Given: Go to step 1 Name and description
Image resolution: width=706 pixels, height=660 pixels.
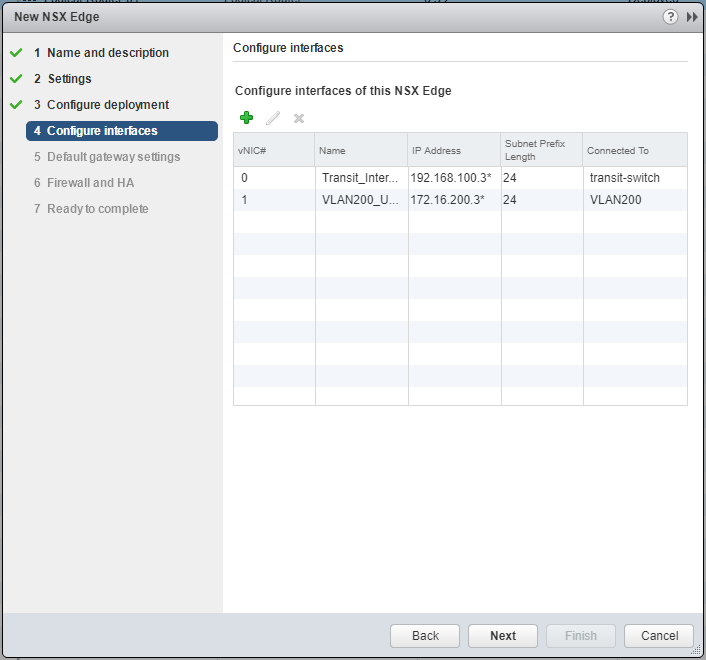Looking at the screenshot, I should coord(107,53).
